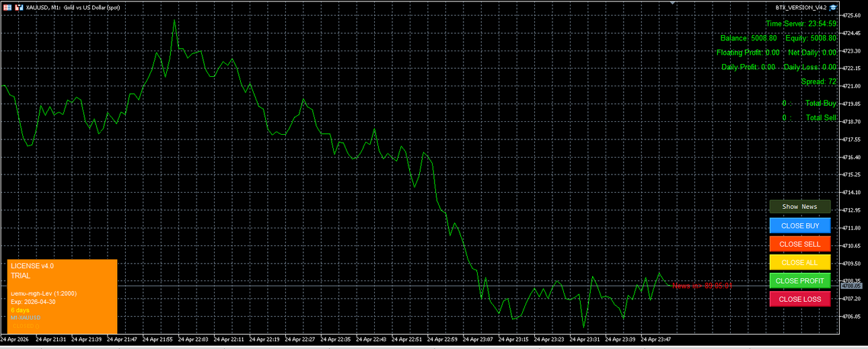Click the chart shift triangle marker at top

(x=672, y=3)
